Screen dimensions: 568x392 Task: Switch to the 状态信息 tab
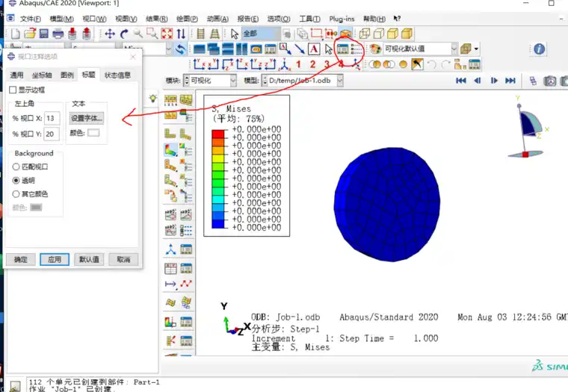pyautogui.click(x=117, y=75)
